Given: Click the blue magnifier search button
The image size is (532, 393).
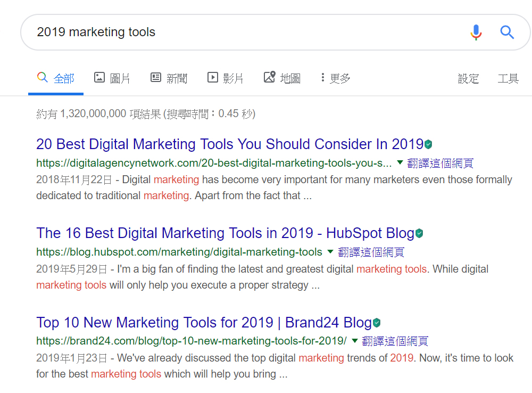Looking at the screenshot, I should (507, 32).
